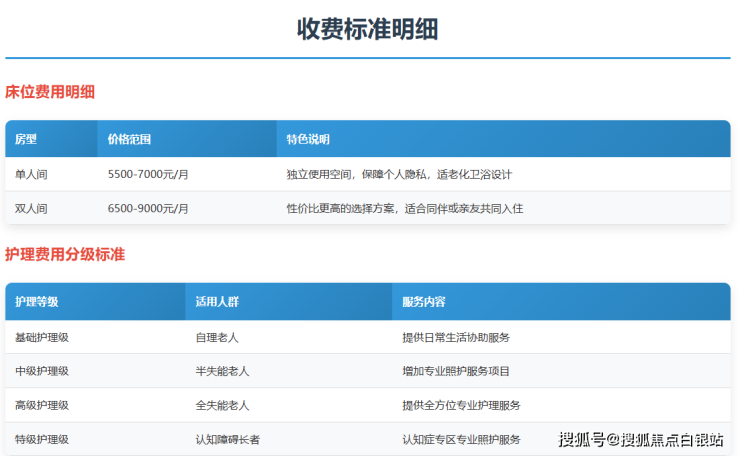Click the 价格范围 column header
Screen dimensions: 740x456
[x=129, y=139]
